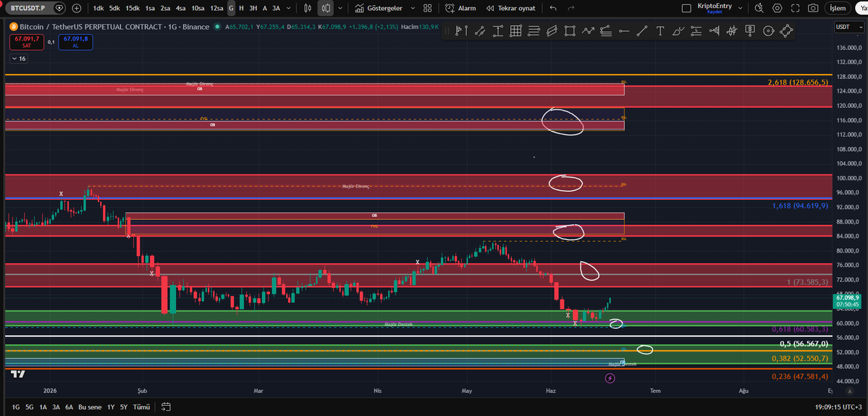Select the horizontal volume profile tool
Viewport: 868px width, 416px height.
(x=714, y=31)
